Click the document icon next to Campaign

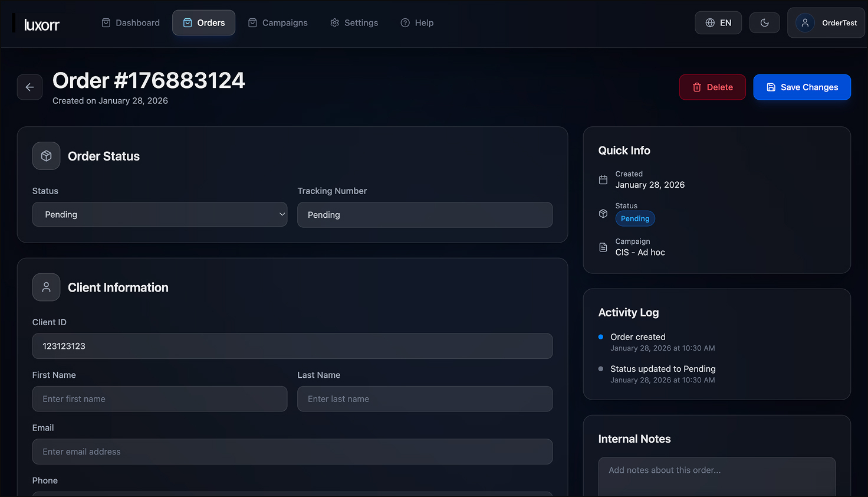tap(603, 247)
